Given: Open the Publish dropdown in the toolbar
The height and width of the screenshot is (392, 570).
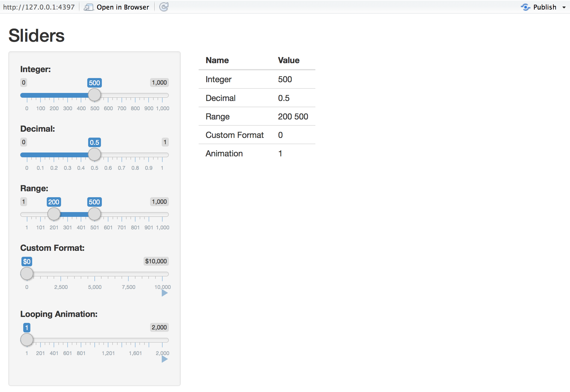Looking at the screenshot, I should pos(564,7).
